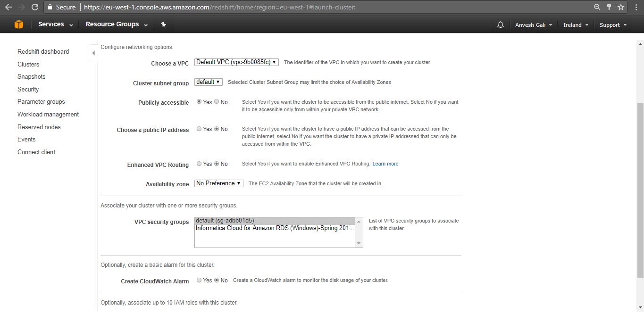Click the browser address bar URL
The height and width of the screenshot is (314, 644).
tap(220, 8)
